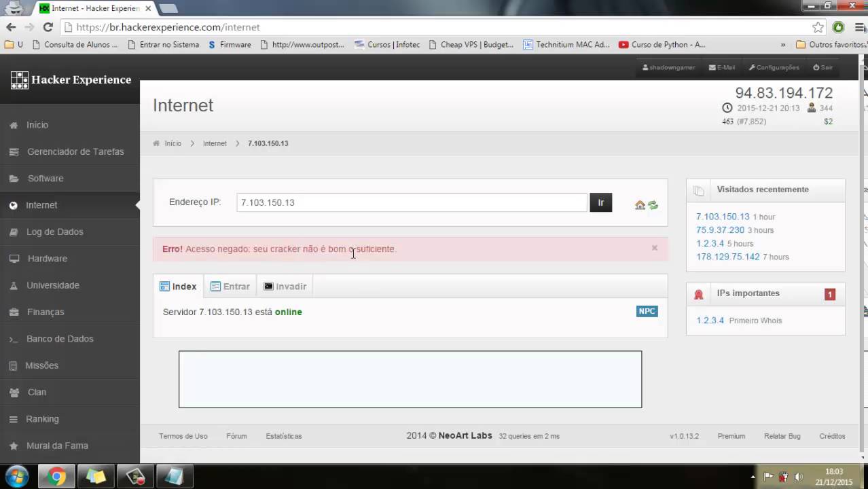This screenshot has height=489, width=868.
Task: Open the Premium footer link
Action: coord(731,436)
